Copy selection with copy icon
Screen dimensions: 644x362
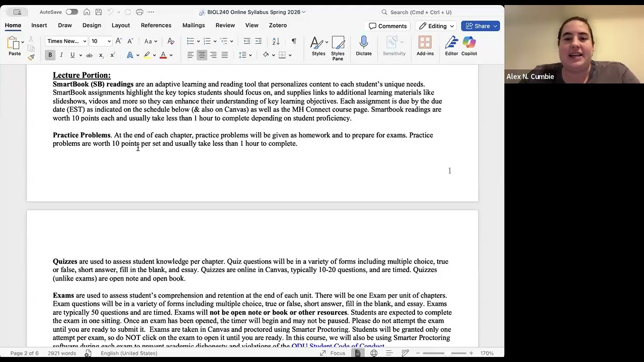click(x=31, y=48)
